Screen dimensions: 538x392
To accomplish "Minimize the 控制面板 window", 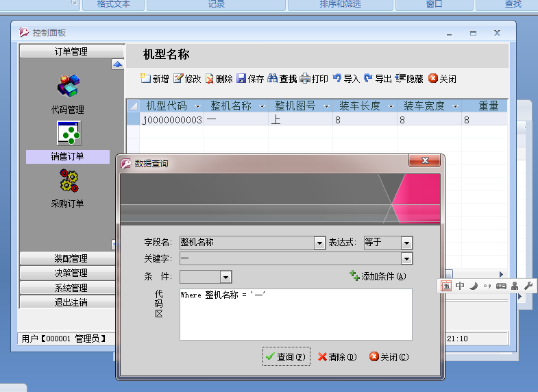I will [449, 34].
